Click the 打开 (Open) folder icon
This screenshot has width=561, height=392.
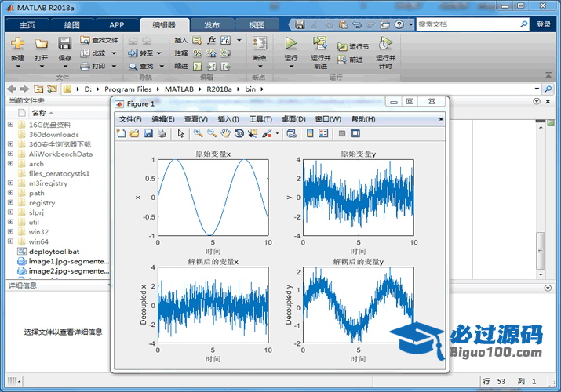tap(41, 44)
